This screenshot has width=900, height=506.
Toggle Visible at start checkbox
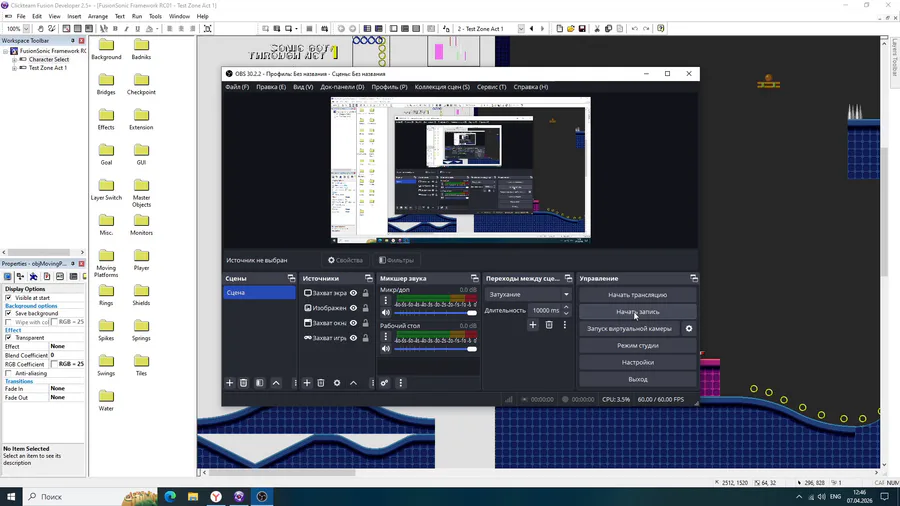8,298
